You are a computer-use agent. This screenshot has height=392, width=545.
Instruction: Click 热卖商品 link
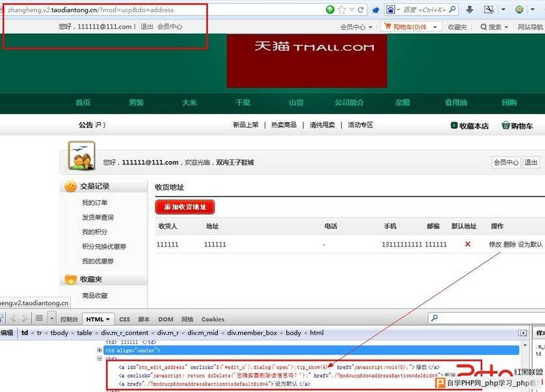(284, 125)
